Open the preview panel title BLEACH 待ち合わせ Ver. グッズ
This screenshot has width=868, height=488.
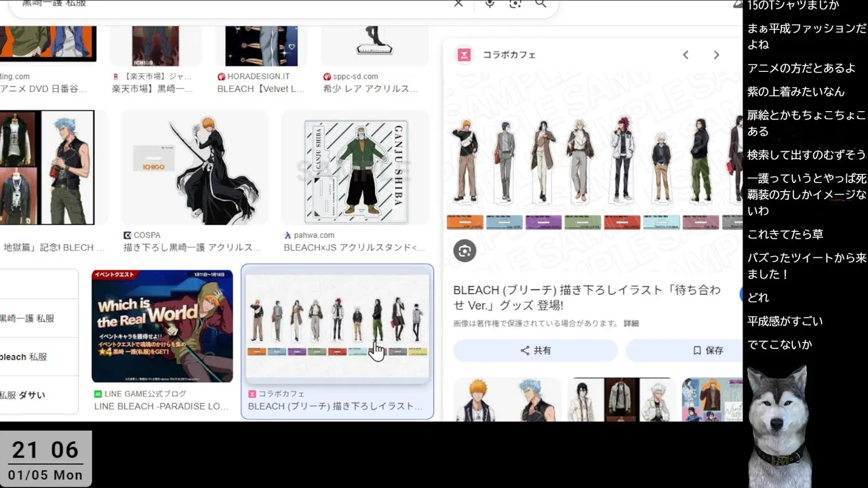587,298
